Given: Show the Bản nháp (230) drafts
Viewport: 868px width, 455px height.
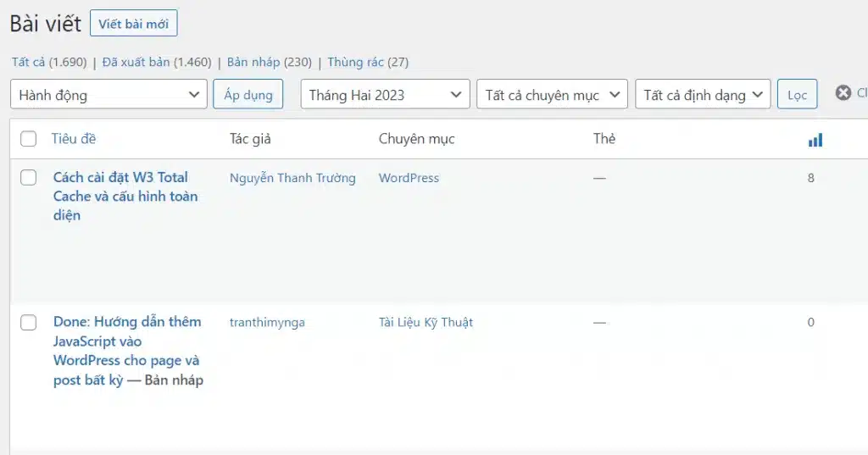Looking at the screenshot, I should tap(269, 62).
